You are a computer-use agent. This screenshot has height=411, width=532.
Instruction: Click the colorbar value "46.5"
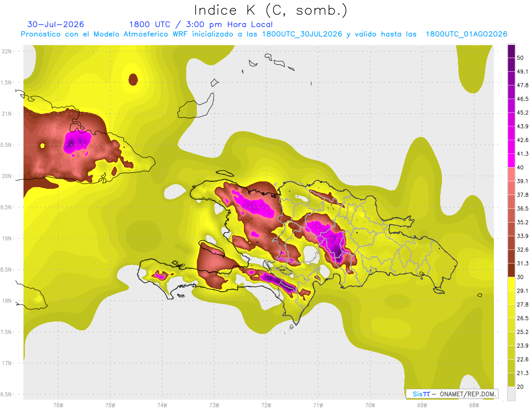[x=522, y=99]
